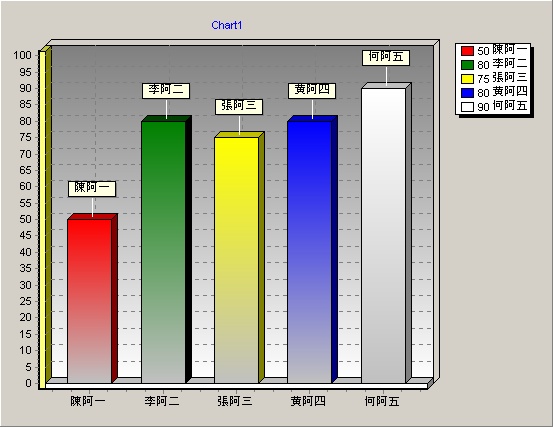Image resolution: width=553 pixels, height=427 pixels.
Task: Click y-axis value 20
Action: [x=25, y=317]
